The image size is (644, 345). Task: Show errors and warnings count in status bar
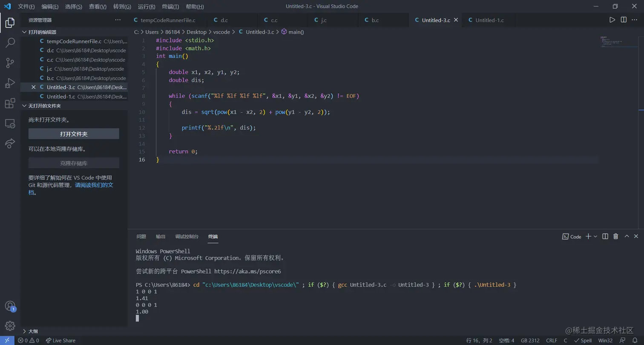click(x=28, y=340)
